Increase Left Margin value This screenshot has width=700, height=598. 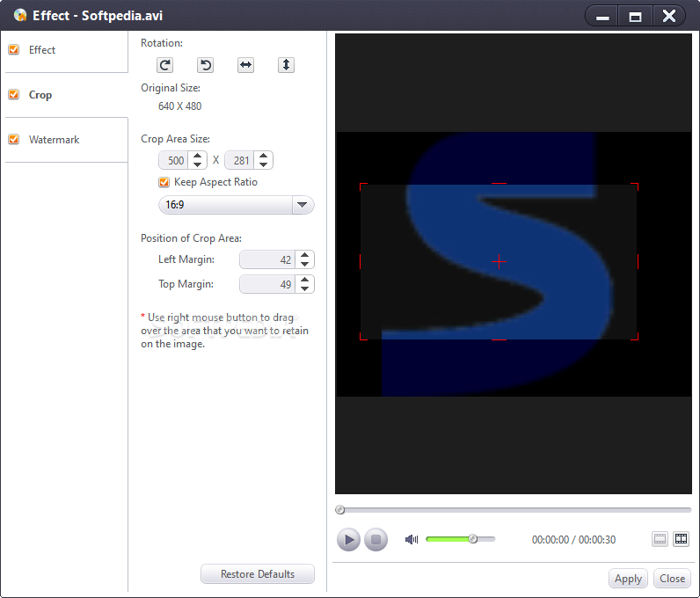[x=304, y=255]
